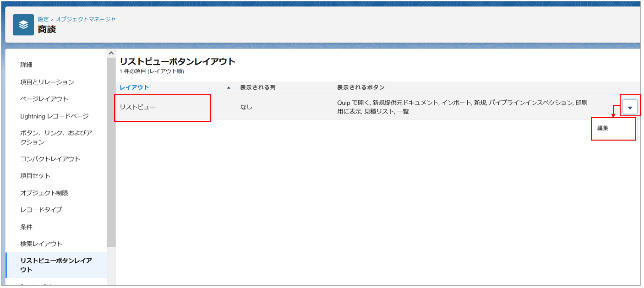Navigate to コンパクトレイアウト
Viewport: 644px width, 288px height.
click(50, 159)
